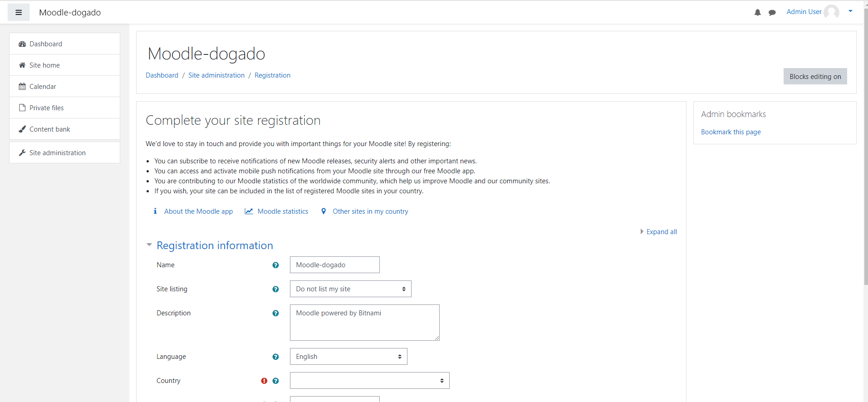Open Site administration in navigation

64,153
